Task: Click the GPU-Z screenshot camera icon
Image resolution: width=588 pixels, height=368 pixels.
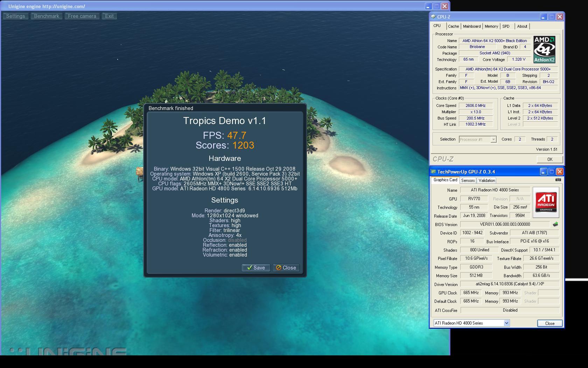Action: click(x=558, y=180)
